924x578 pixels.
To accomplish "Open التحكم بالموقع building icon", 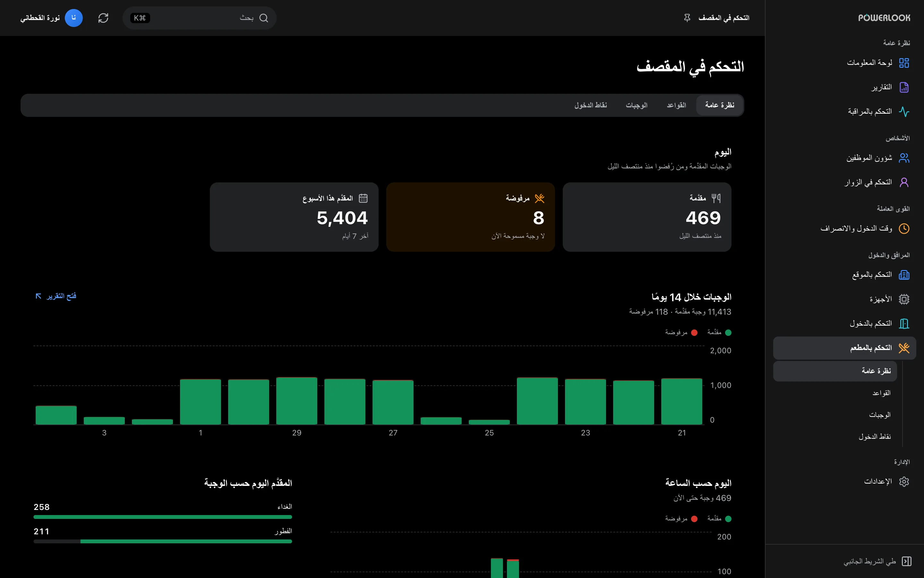I will click(904, 275).
